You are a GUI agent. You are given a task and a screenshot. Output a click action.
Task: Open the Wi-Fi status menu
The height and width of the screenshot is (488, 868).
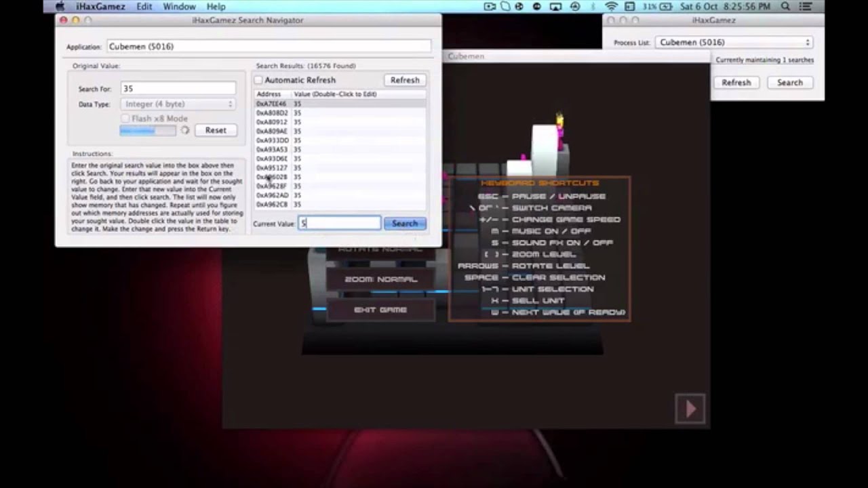click(611, 7)
